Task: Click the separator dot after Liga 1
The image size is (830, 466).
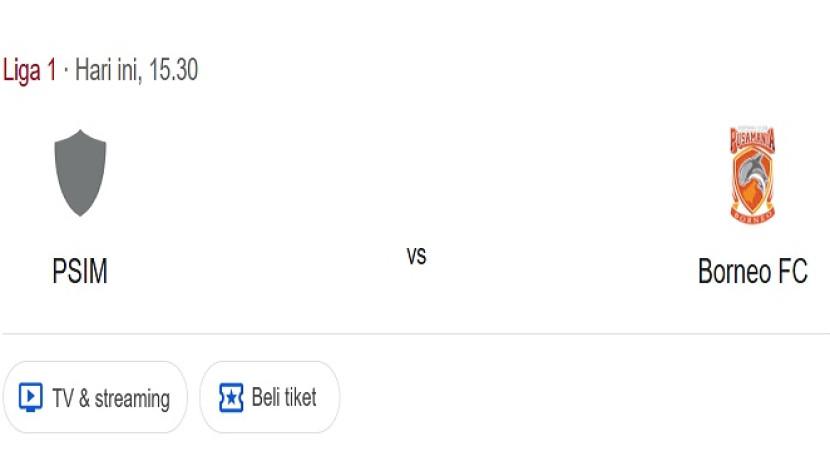Action: pos(66,72)
